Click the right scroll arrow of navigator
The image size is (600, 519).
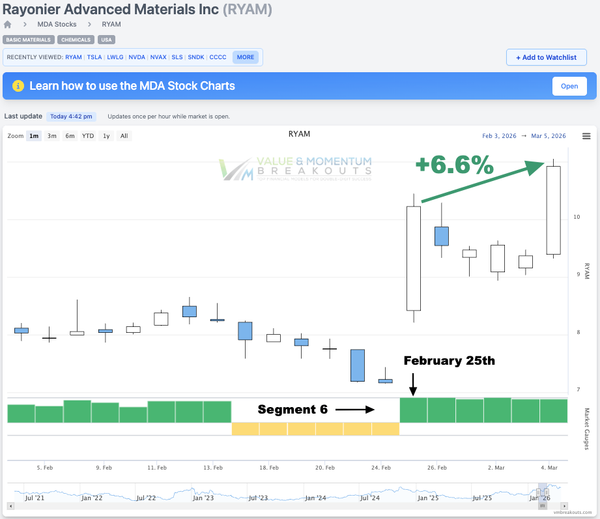pos(564,506)
